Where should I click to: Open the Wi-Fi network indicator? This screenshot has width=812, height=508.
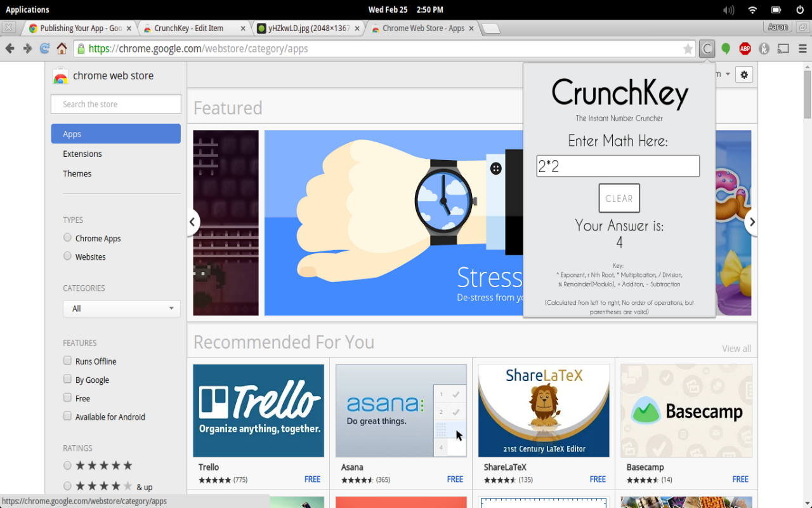pos(752,10)
